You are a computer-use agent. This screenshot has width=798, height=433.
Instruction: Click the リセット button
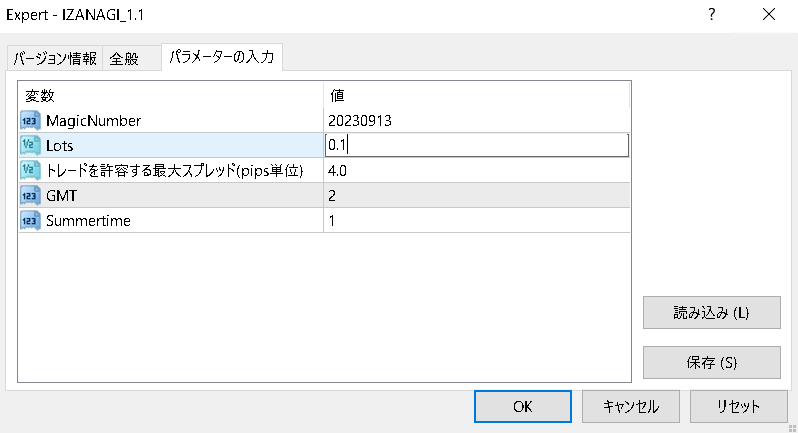click(738, 407)
